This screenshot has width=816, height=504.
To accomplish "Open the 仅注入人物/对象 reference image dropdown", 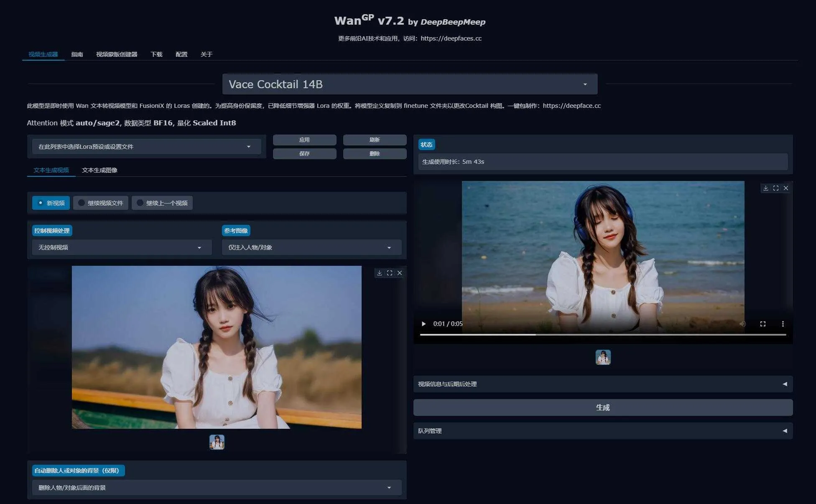I will (312, 247).
